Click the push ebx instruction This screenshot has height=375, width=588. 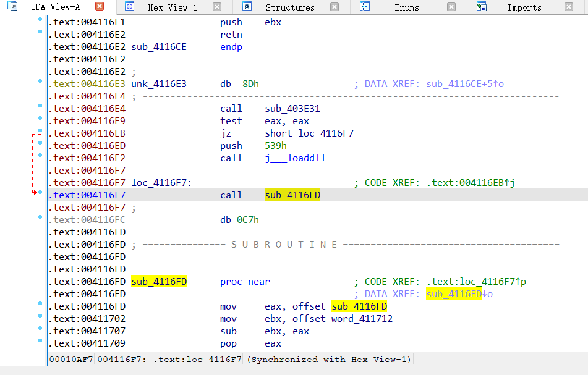[250, 22]
